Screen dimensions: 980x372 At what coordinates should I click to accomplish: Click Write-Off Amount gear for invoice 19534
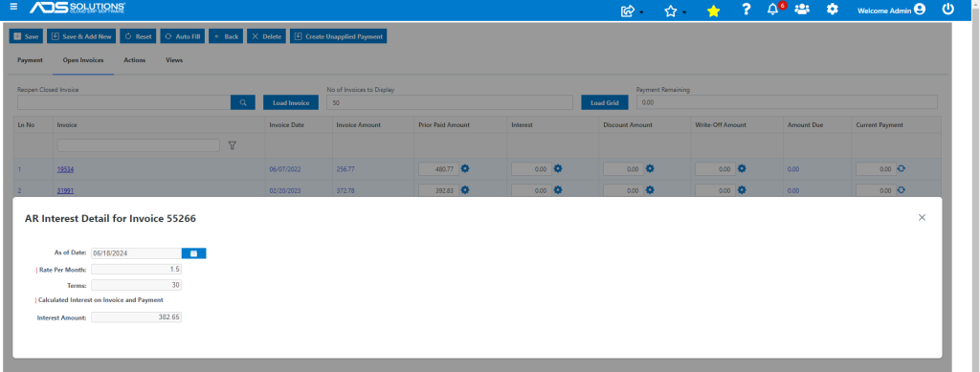pos(742,168)
